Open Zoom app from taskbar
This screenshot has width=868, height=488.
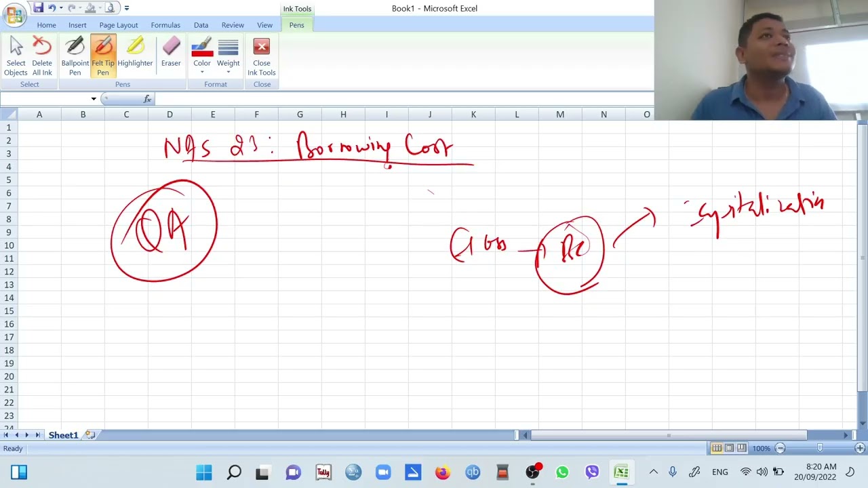coord(383,472)
